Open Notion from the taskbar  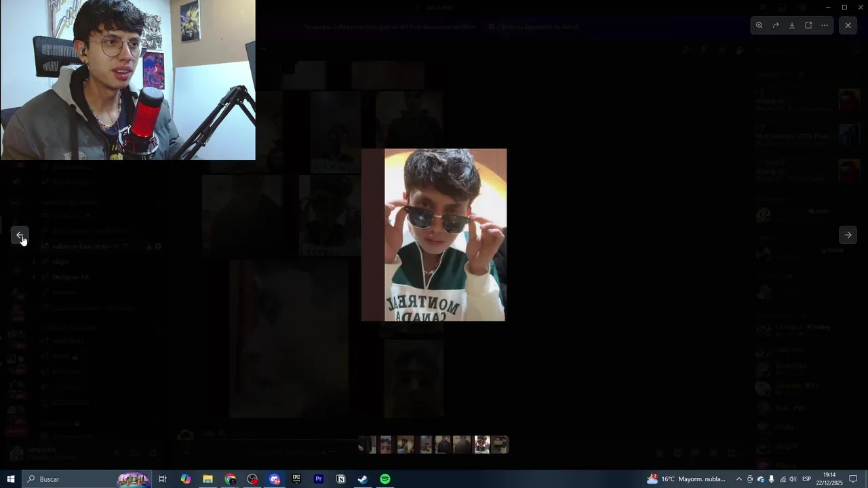coord(341,479)
